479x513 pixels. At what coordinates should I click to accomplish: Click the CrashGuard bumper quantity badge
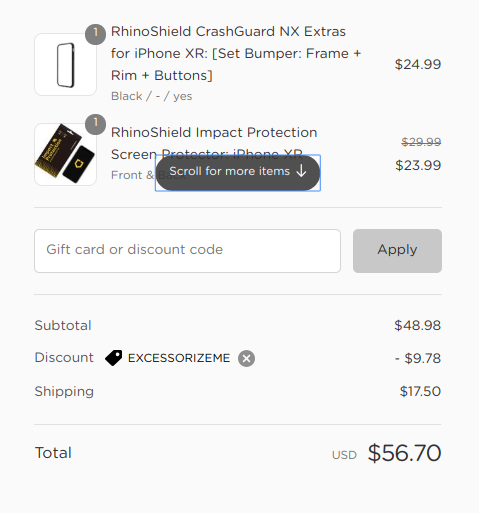click(95, 34)
